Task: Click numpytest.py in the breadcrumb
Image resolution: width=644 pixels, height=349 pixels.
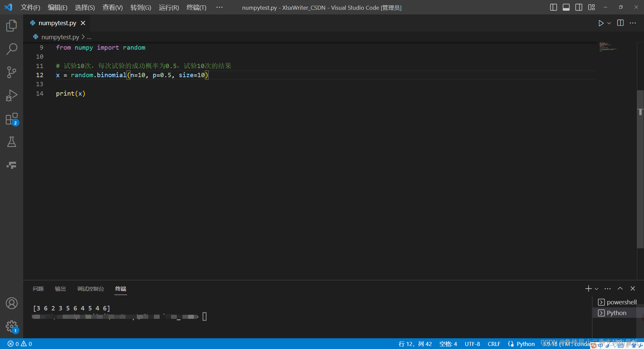Action: [60, 37]
